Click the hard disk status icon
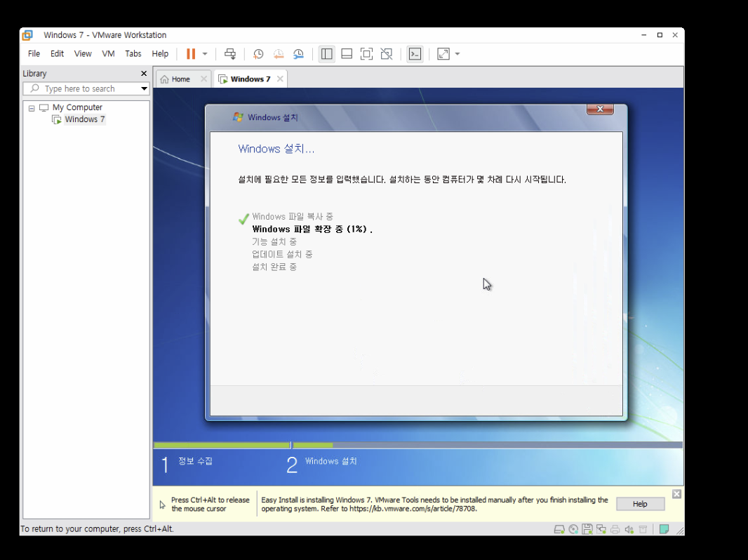The width and height of the screenshot is (748, 560). (559, 529)
